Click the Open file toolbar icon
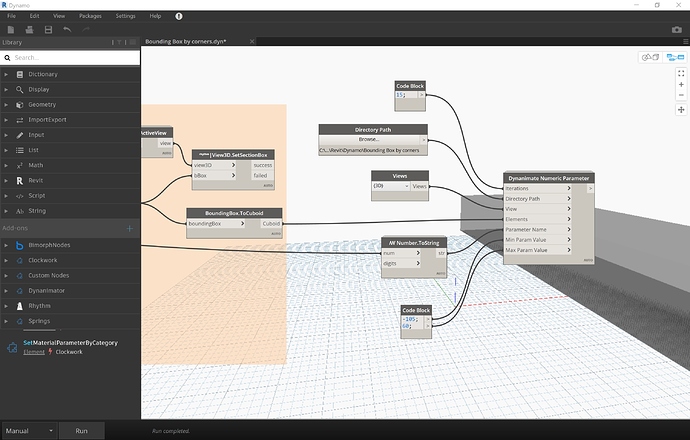The image size is (690, 440). click(29, 29)
